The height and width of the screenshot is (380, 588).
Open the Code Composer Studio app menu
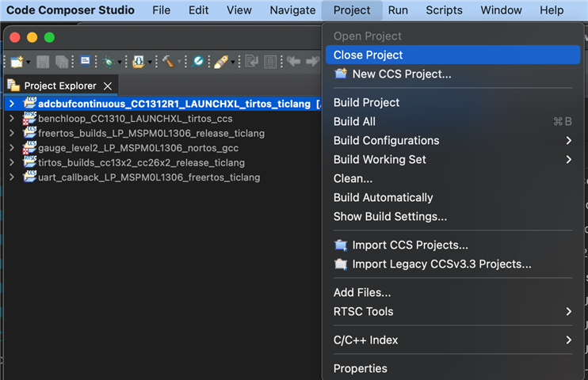pos(71,10)
